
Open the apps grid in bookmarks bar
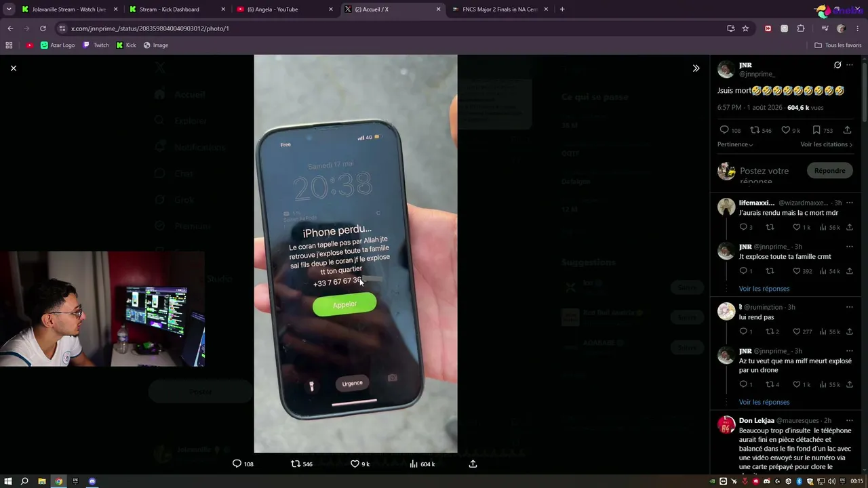(x=9, y=45)
